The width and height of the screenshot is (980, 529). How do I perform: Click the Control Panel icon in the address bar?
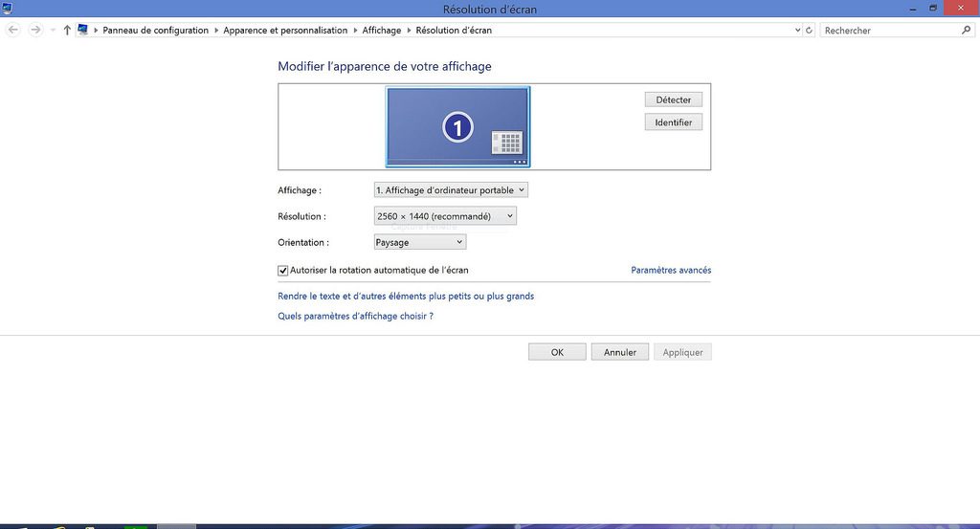point(83,31)
